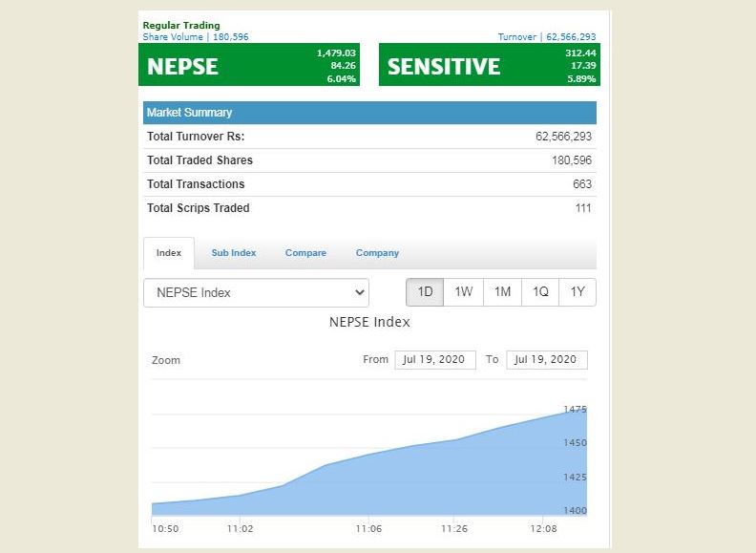This screenshot has width=756, height=553.
Task: Click the green NEPSE index banner
Action: coord(251,65)
